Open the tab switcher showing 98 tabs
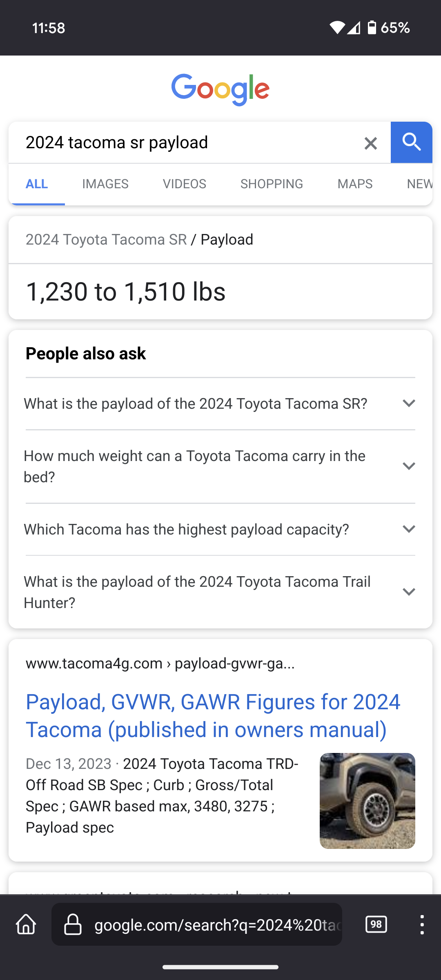441x980 pixels. [x=376, y=924]
